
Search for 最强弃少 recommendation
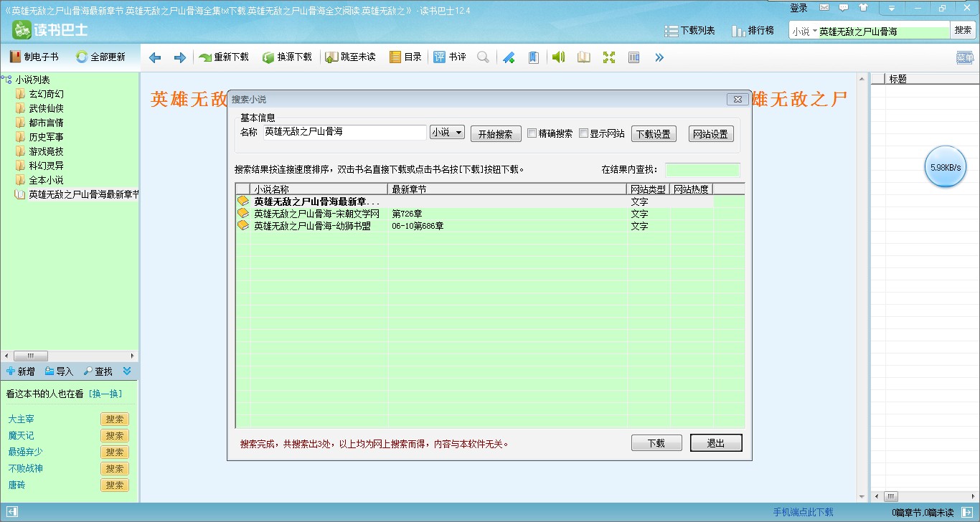pyautogui.click(x=115, y=452)
